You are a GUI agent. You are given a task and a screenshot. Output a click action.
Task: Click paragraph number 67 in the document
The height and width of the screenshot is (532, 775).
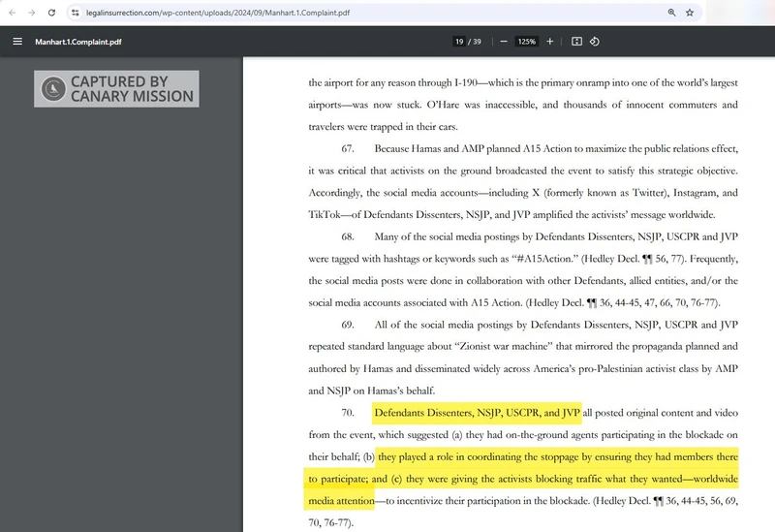(x=347, y=149)
